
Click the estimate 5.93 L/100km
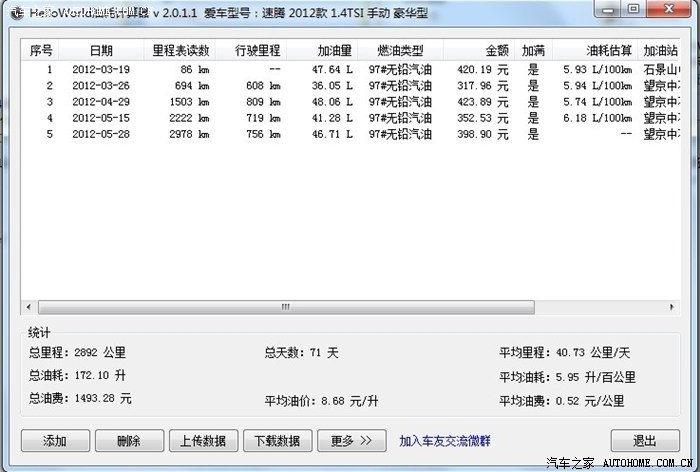point(597,70)
